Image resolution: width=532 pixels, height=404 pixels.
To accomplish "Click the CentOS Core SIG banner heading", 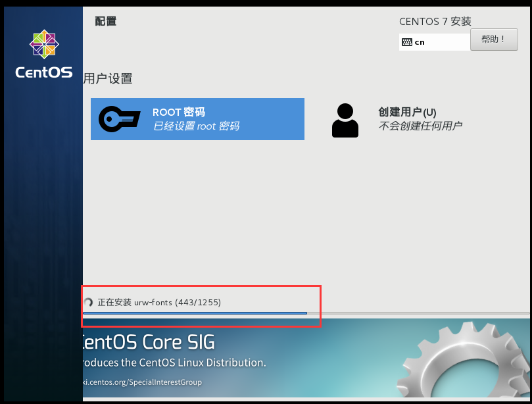I will [149, 341].
